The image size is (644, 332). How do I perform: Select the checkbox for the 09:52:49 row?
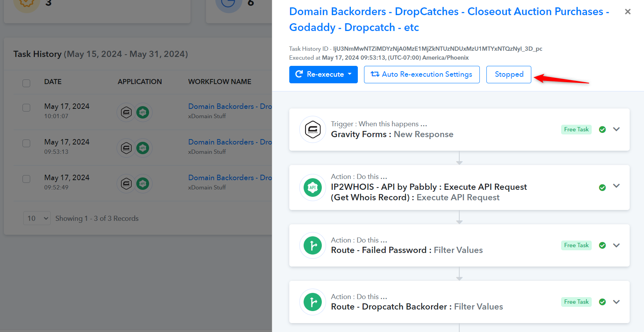pyautogui.click(x=26, y=179)
